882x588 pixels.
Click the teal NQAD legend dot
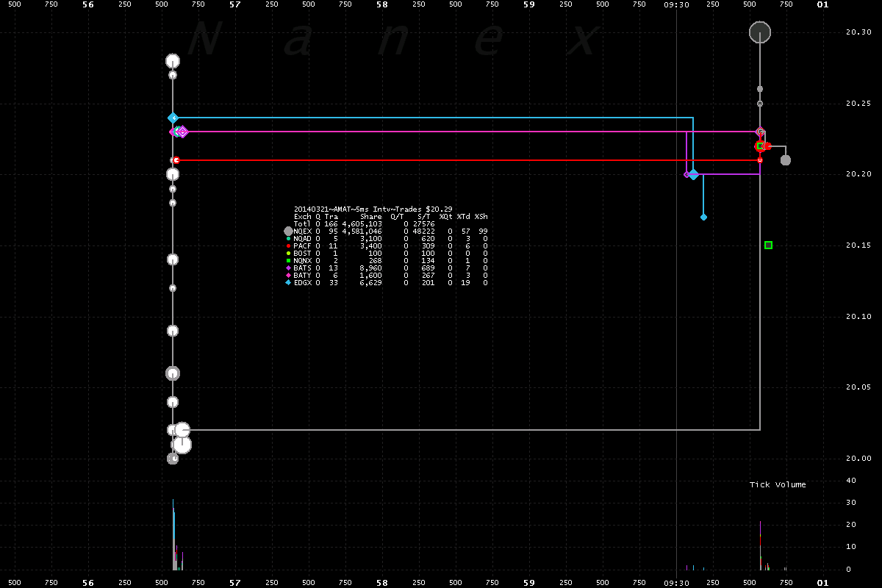[x=288, y=239]
